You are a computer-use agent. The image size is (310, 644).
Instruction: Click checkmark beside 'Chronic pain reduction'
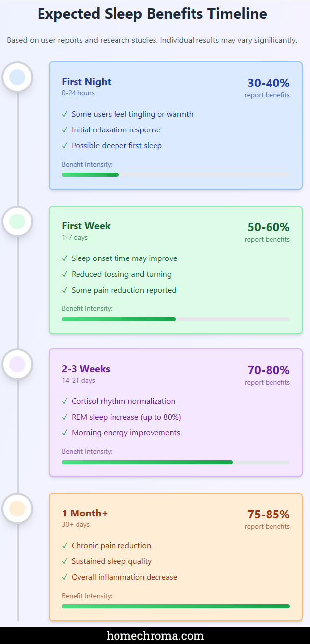tap(65, 546)
